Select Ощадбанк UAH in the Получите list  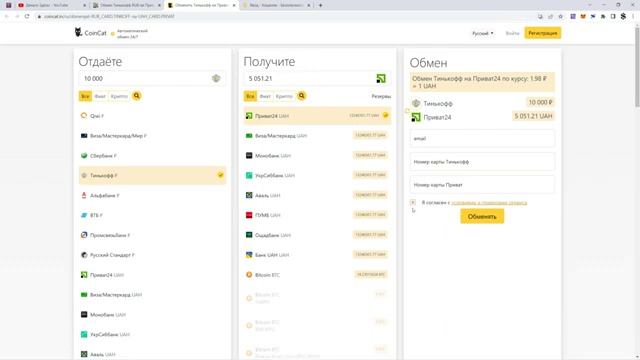(317, 235)
